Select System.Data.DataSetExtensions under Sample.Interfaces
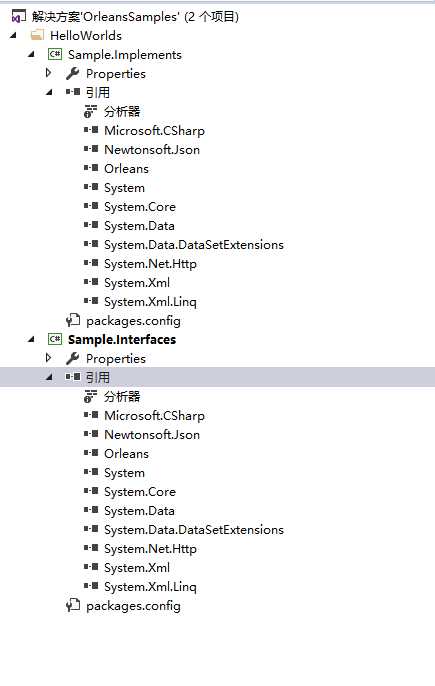This screenshot has height=686, width=435. point(194,530)
